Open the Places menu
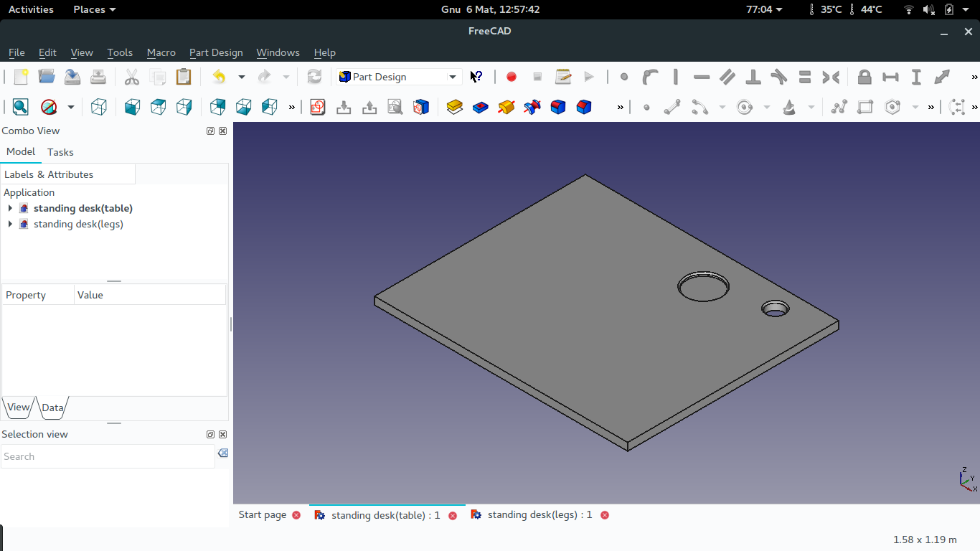The image size is (980, 551). point(89,9)
